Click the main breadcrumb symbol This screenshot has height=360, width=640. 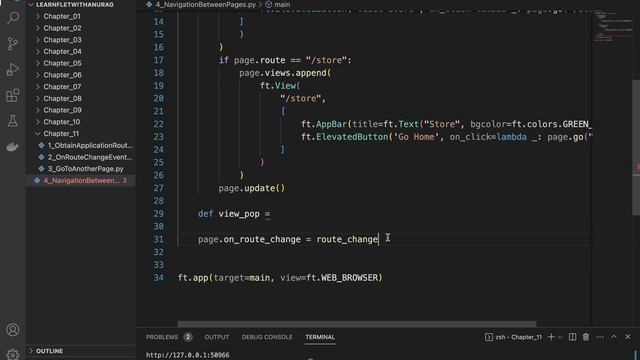(282, 4)
